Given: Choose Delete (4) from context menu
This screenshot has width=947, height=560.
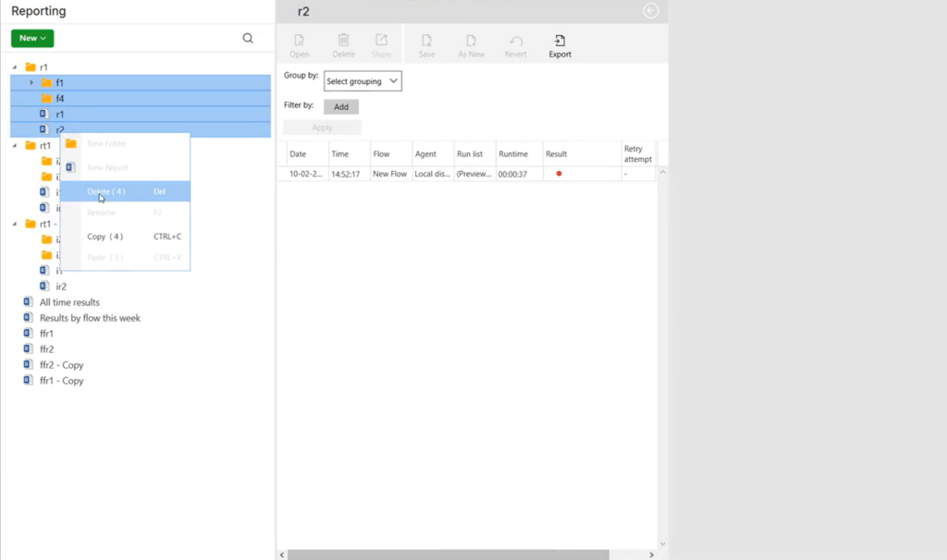Looking at the screenshot, I should click(x=106, y=191).
